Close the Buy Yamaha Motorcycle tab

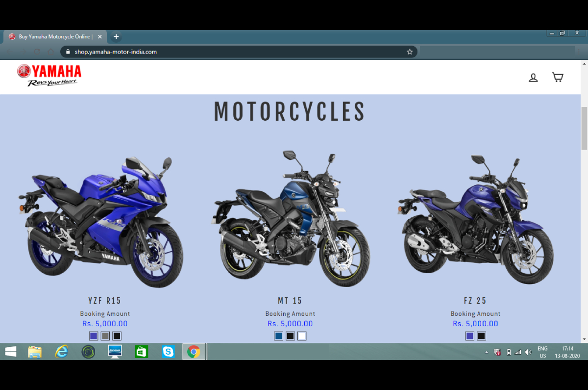pyautogui.click(x=100, y=37)
